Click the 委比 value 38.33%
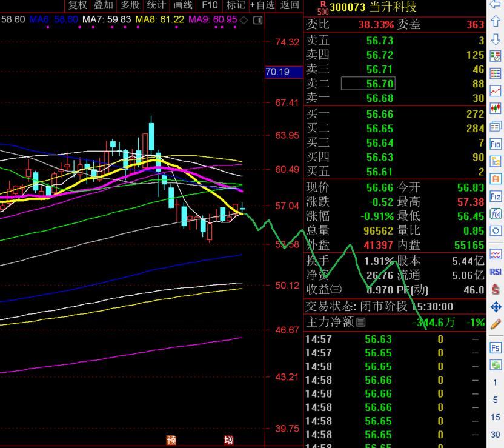504x448 pixels. pyautogui.click(x=376, y=25)
